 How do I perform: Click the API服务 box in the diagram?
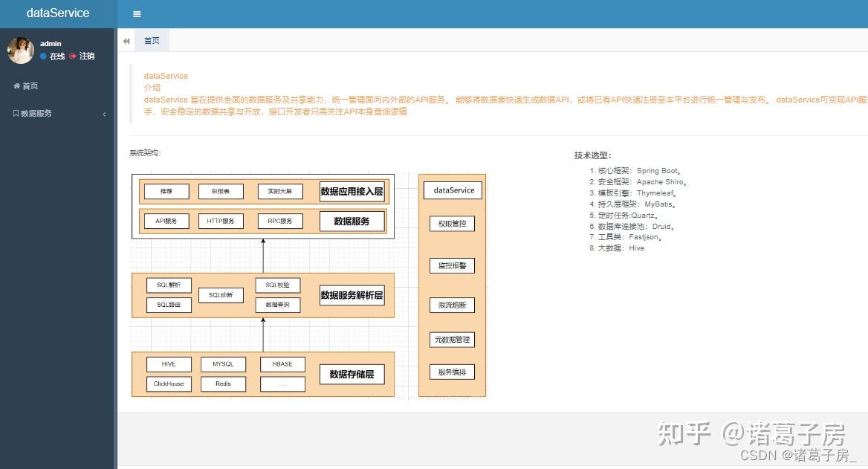(166, 220)
